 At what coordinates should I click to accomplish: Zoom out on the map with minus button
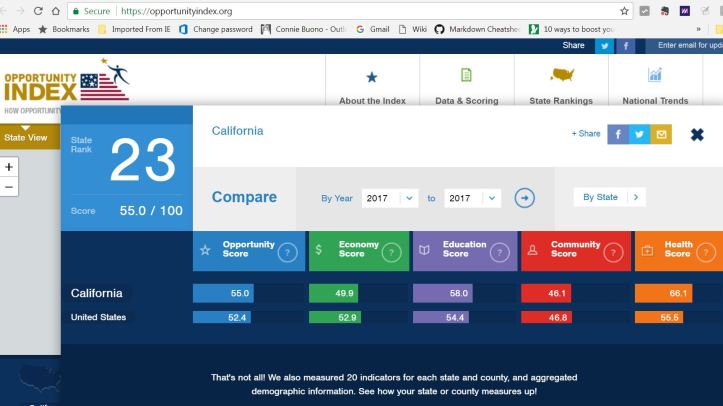[x=9, y=187]
